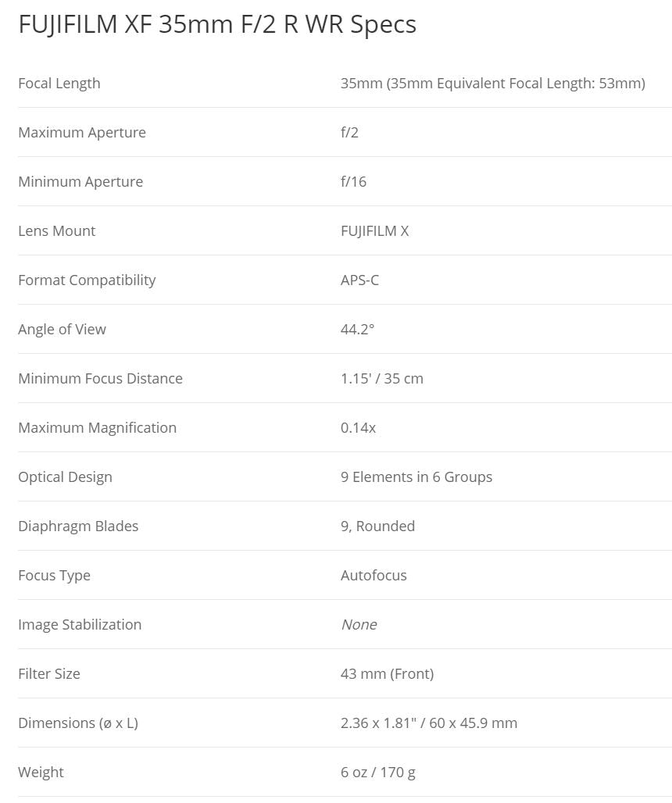Click the 43 mm (Front) filter size
This screenshot has width=672, height=803.
pyautogui.click(x=387, y=674)
